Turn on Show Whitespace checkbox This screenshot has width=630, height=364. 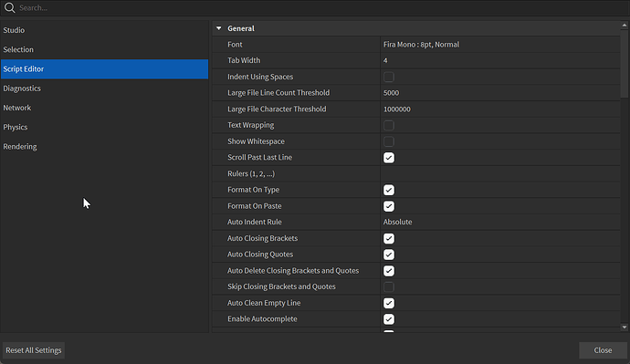click(389, 141)
